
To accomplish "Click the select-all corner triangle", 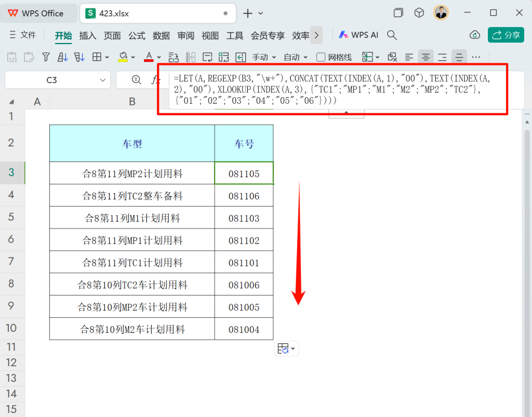I will coord(12,102).
